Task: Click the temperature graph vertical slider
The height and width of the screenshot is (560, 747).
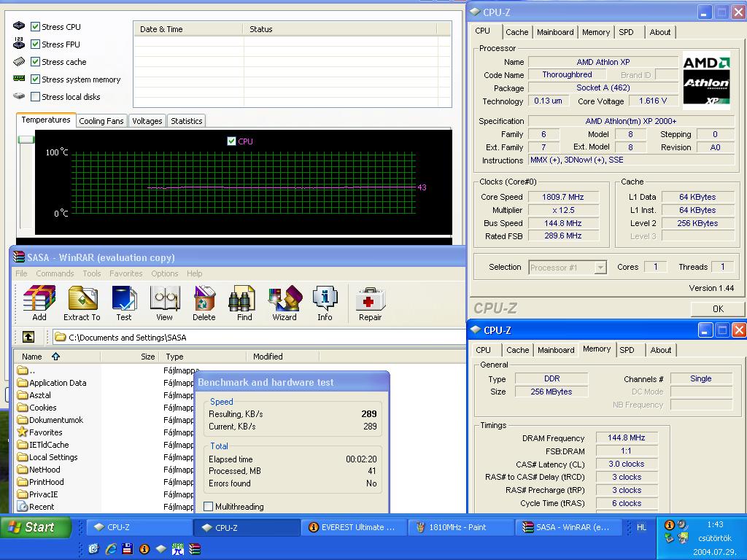Action: click(26, 139)
